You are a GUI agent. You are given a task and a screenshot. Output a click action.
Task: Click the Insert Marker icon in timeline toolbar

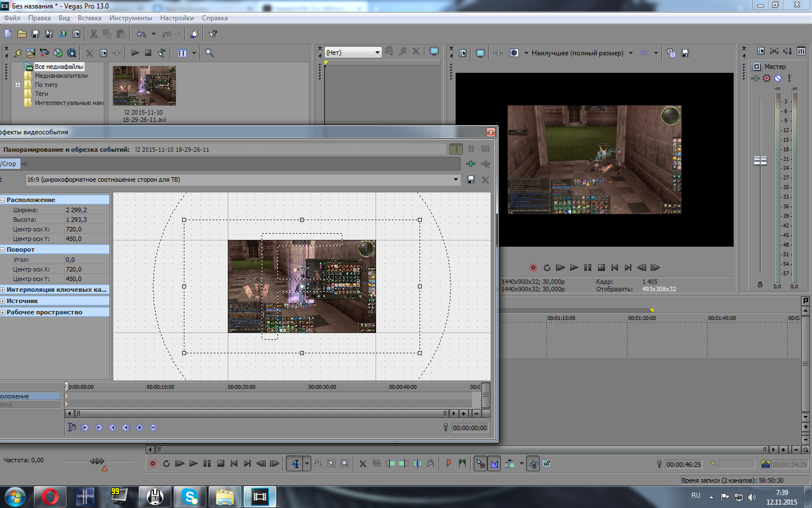[x=449, y=463]
